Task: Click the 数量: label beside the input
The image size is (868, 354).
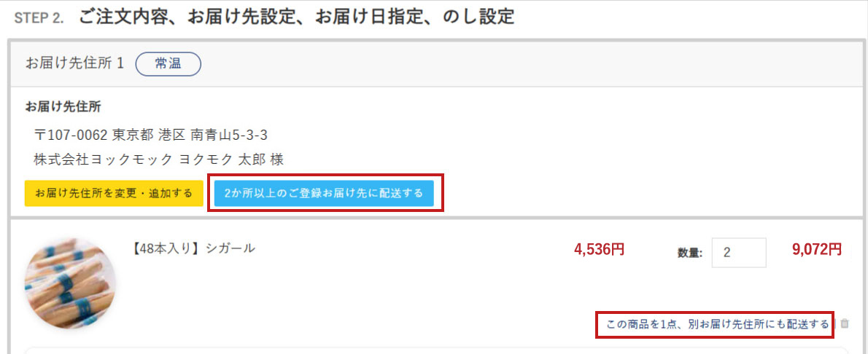Action: coord(690,253)
